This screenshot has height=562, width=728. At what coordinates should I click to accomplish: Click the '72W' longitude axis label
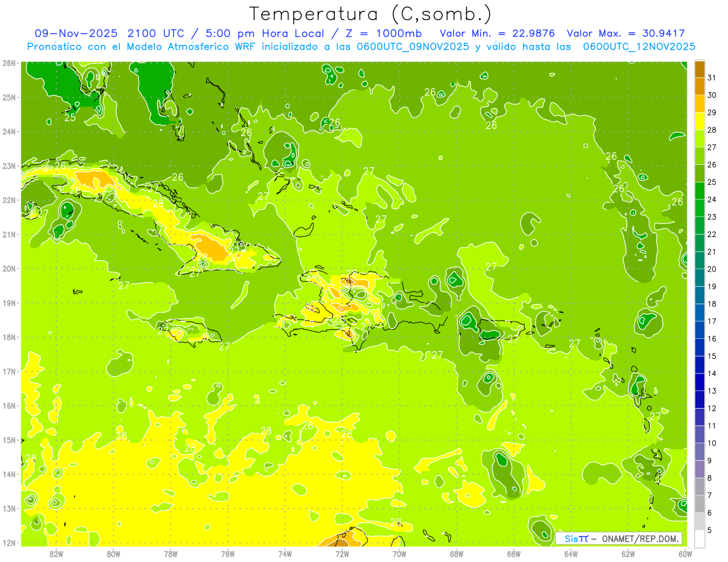(342, 554)
